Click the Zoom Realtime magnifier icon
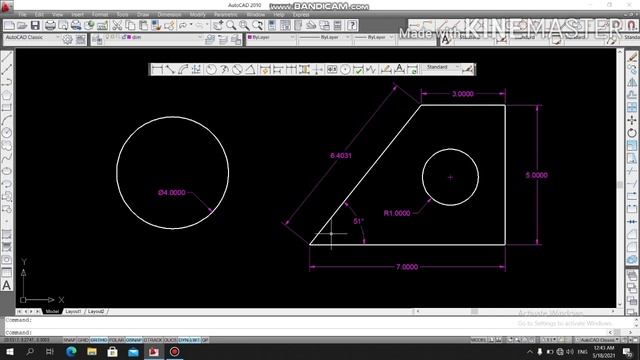This screenshot has height=360, width=640. [231, 25]
